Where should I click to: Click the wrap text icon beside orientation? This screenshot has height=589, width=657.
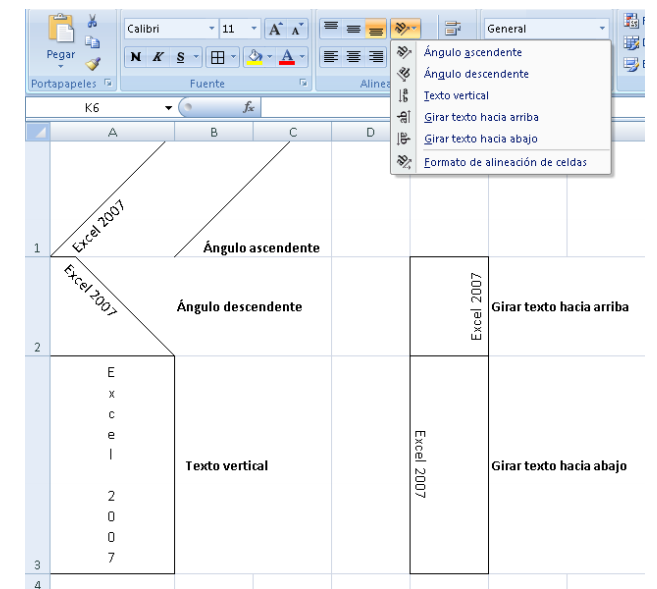(x=451, y=30)
